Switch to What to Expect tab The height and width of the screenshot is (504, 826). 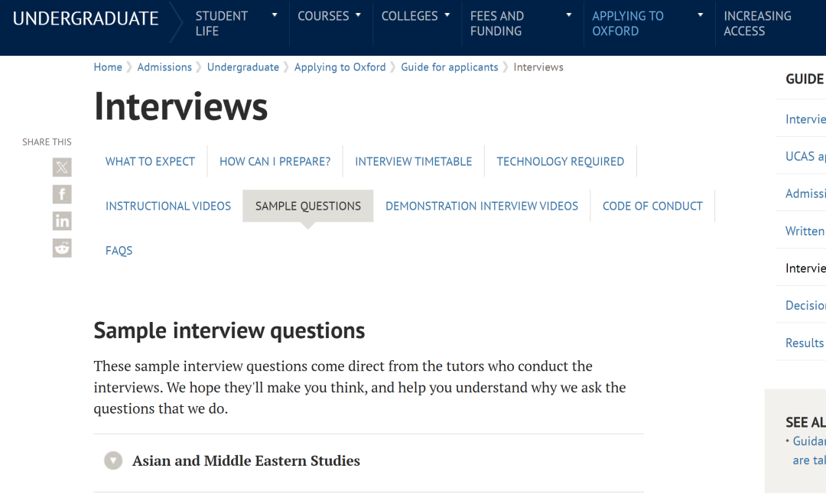click(x=150, y=161)
